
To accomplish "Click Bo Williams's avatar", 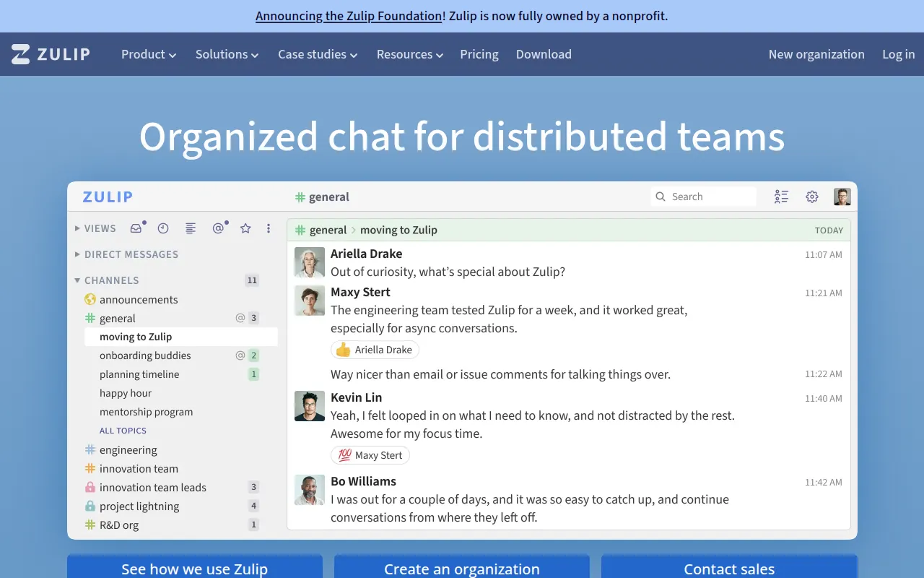I will [310, 490].
